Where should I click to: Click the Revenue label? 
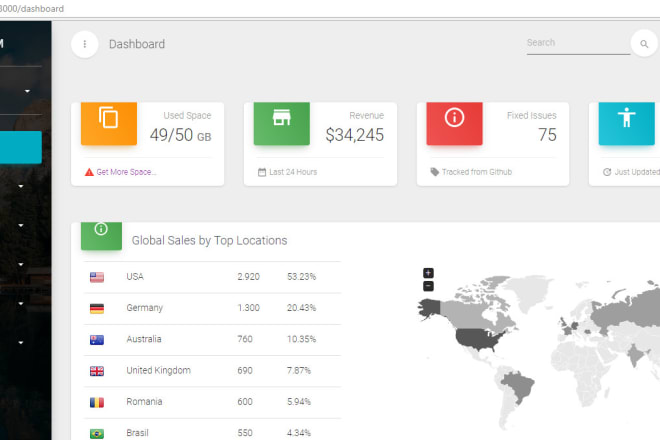point(366,115)
